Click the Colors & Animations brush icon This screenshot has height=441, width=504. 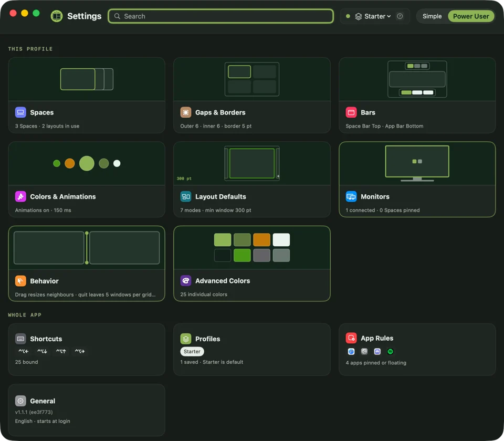[x=20, y=196]
